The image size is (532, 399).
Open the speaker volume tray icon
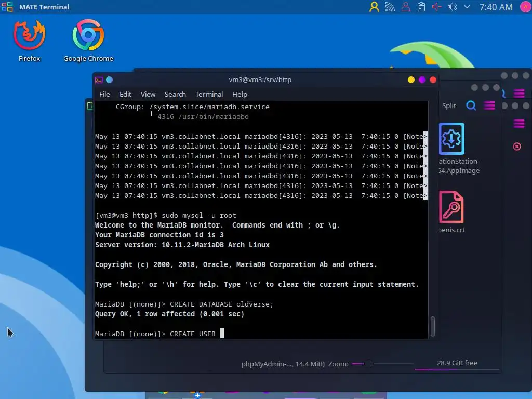[453, 7]
